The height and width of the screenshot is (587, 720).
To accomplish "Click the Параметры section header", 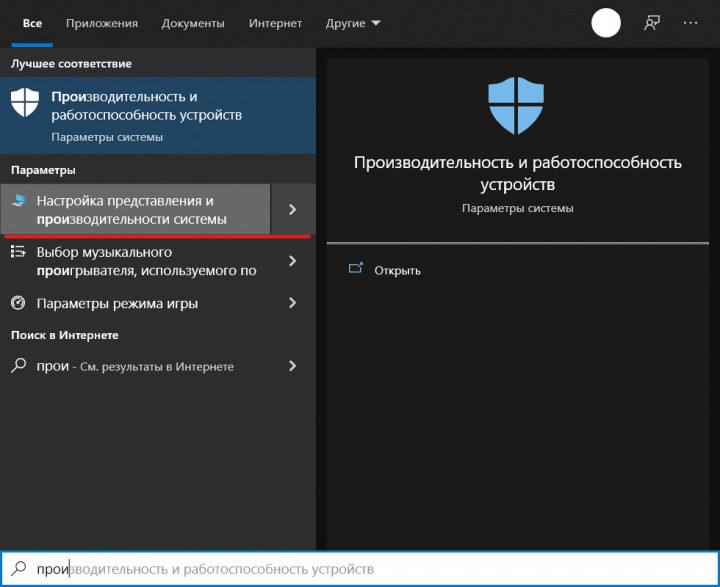I will 43,170.
